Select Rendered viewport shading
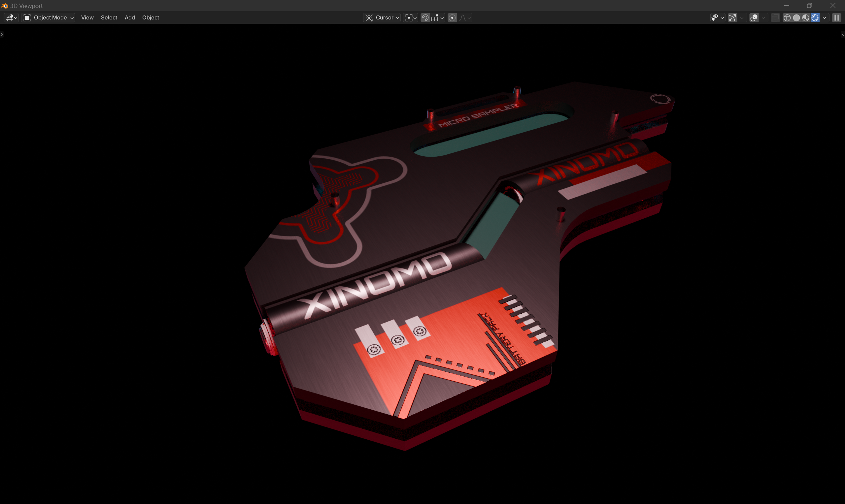The image size is (845, 504). point(815,18)
